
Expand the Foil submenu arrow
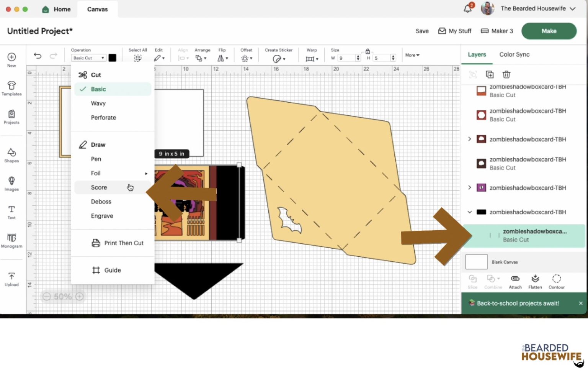(146, 174)
